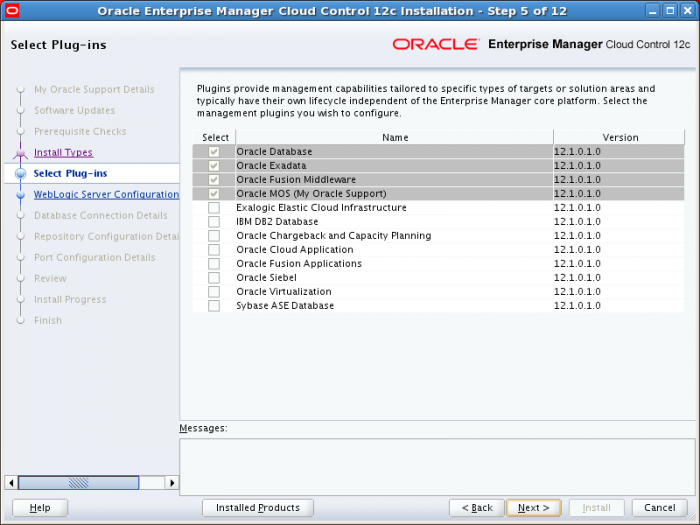This screenshot has height=525, width=700.
Task: Select the Oracle Fusion Applications name cell
Action: 394,263
